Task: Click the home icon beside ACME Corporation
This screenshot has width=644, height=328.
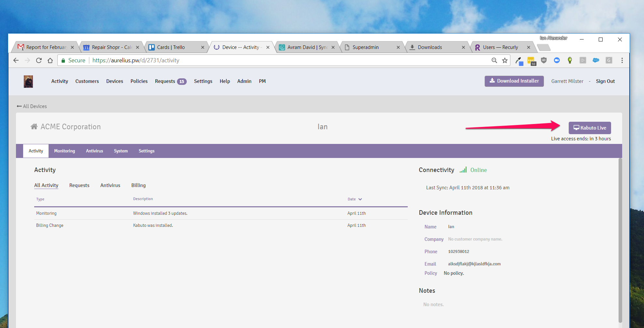Action: point(34,127)
